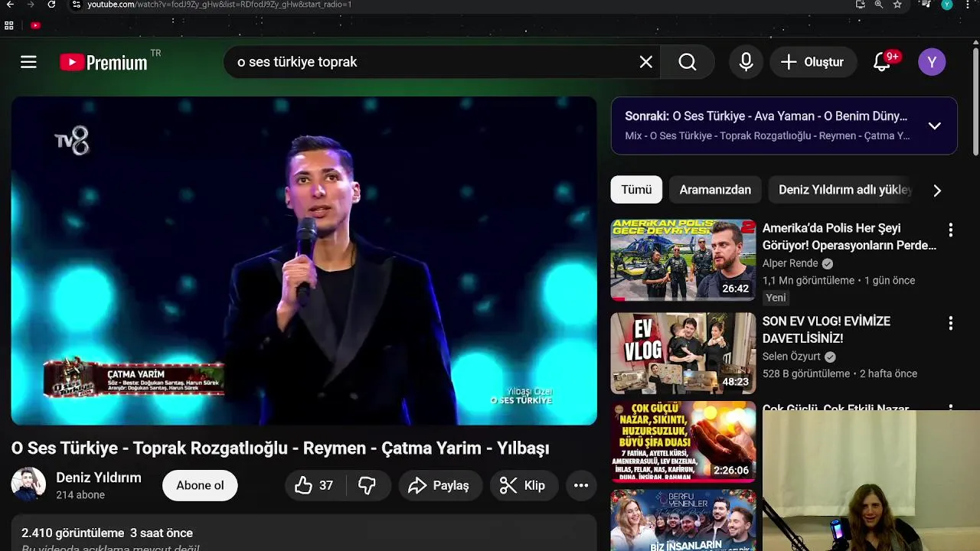Open the Nazar duası video thumbnail

683,442
